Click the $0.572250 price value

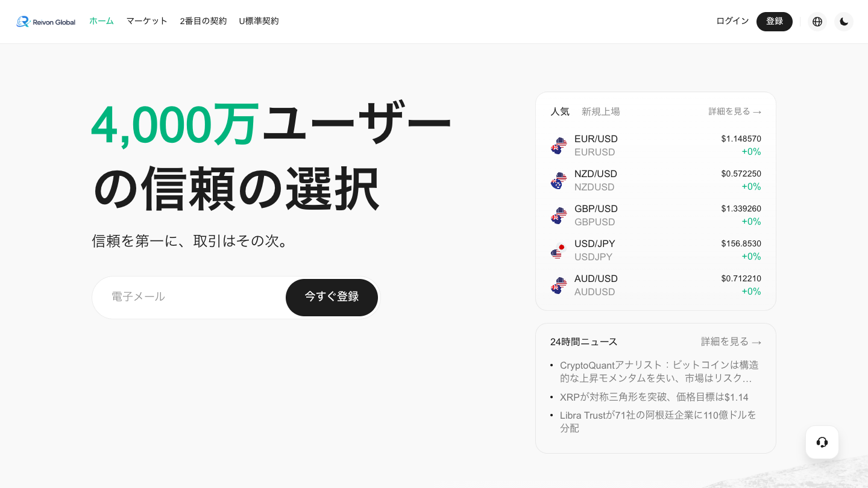pos(741,174)
